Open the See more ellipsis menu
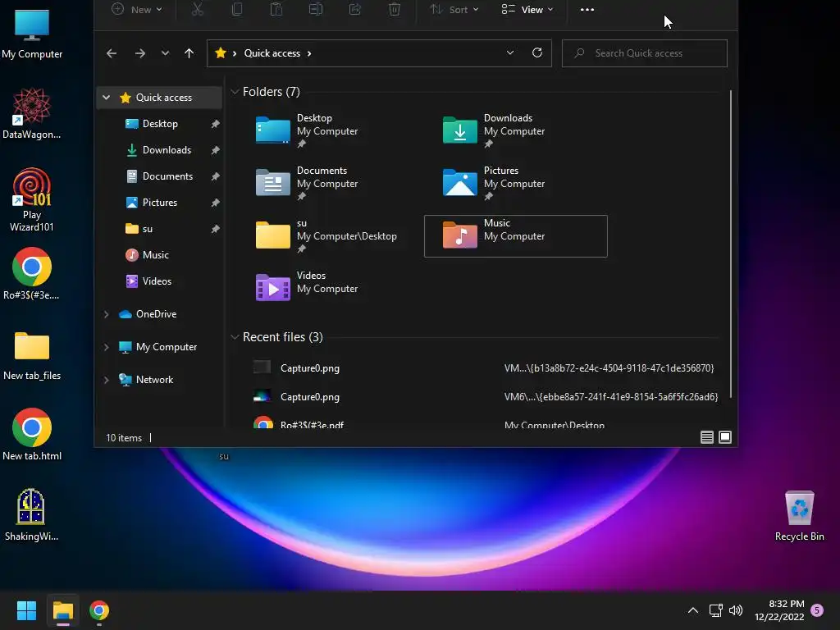 pyautogui.click(x=587, y=9)
